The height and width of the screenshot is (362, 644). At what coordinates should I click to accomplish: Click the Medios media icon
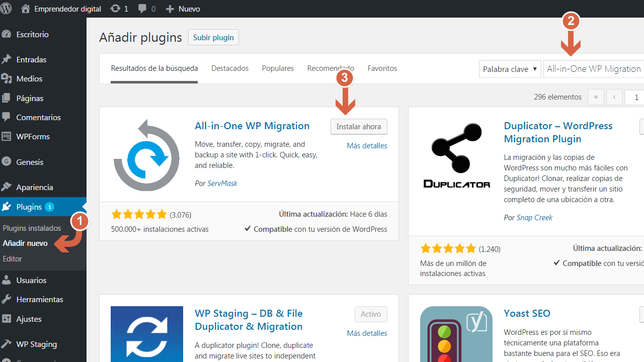coord(7,78)
